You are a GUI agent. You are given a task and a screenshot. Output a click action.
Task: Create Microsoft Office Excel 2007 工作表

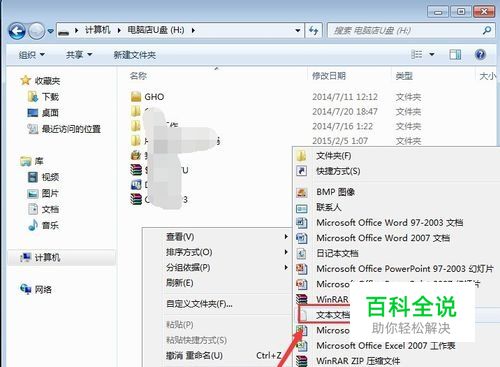[x=397, y=346]
